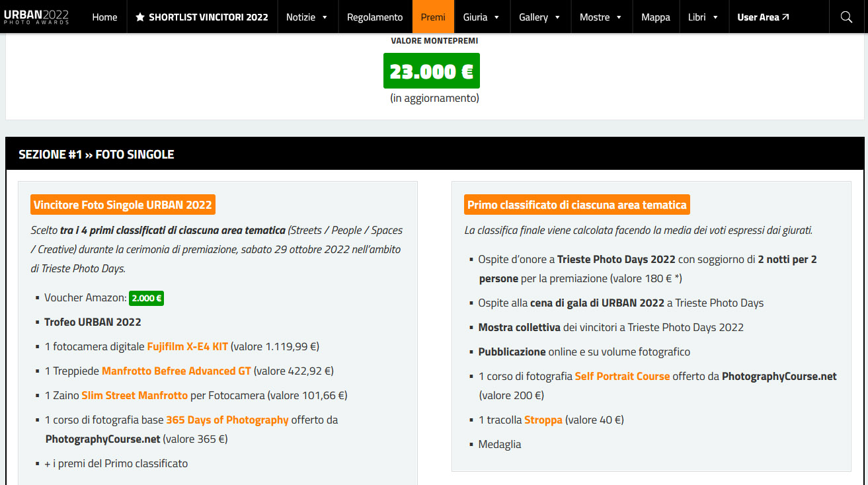The width and height of the screenshot is (868, 485).
Task: Click cena di gala di URBAN 2022 text
Action: click(x=597, y=303)
